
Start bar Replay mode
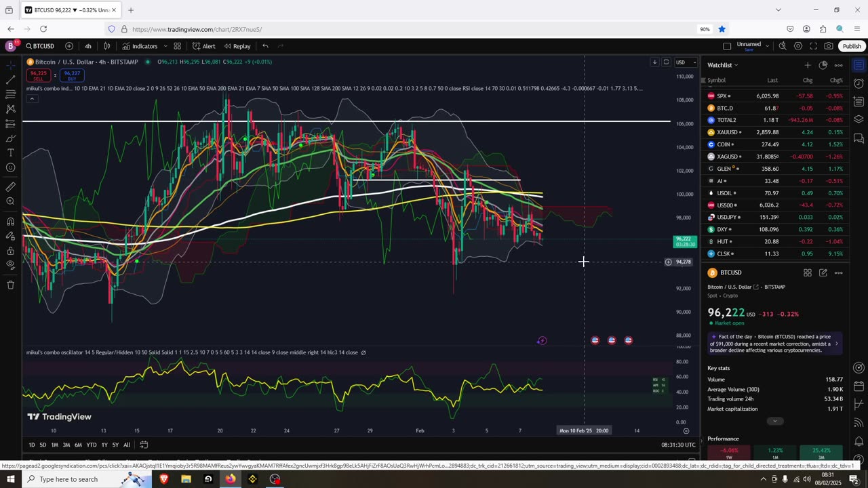[x=237, y=46]
